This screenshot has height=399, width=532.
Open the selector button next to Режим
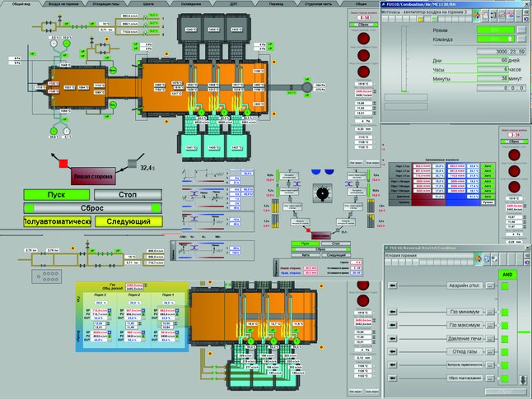click(521, 30)
